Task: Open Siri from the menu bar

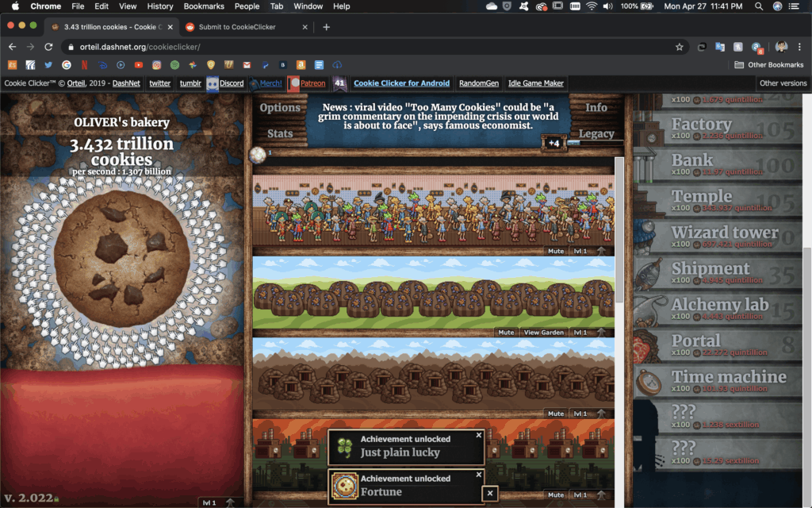Action: click(777, 6)
